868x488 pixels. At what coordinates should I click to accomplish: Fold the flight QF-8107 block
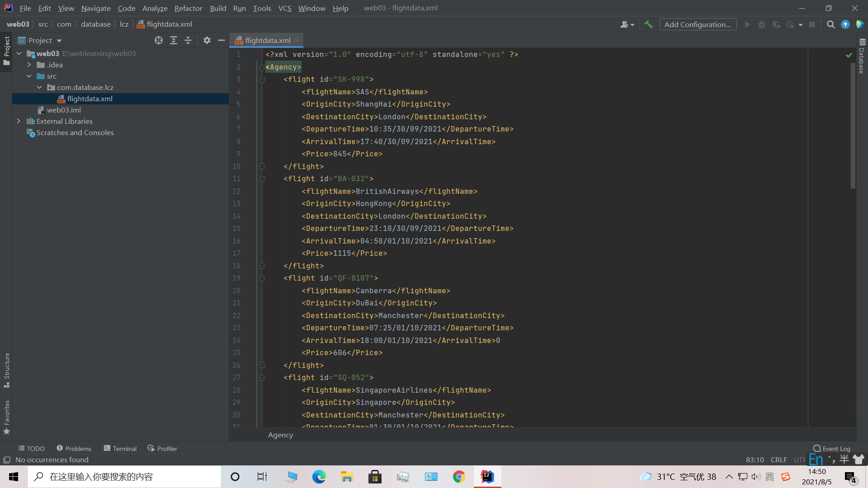click(262, 278)
